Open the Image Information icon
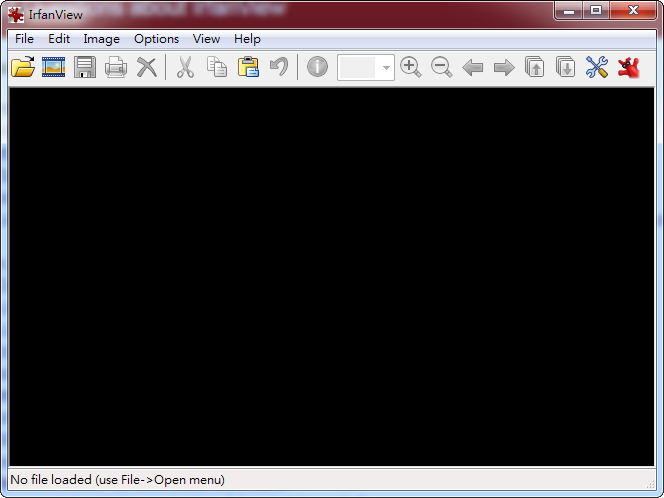 coord(317,67)
